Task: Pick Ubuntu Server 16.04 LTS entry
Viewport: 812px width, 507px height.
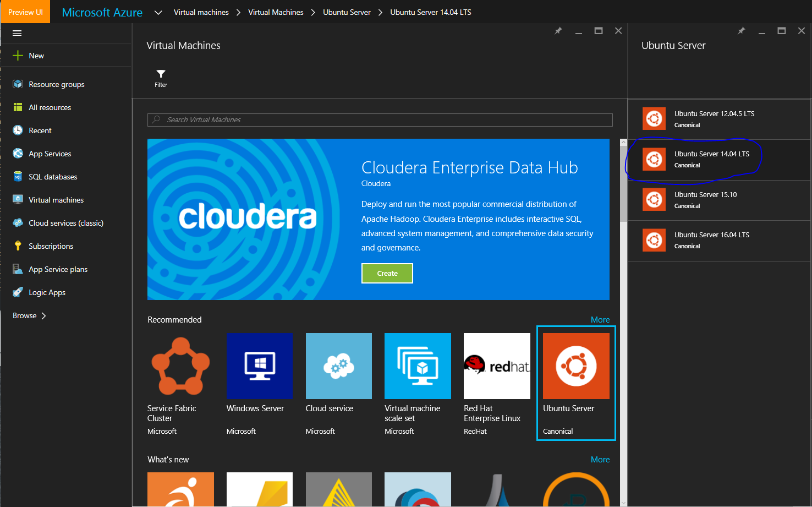Action: (719, 241)
